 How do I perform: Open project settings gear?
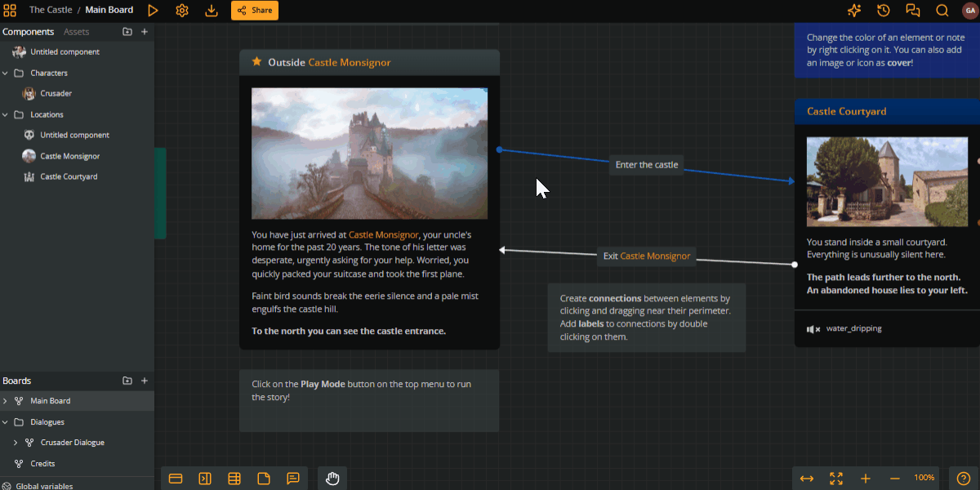point(181,10)
